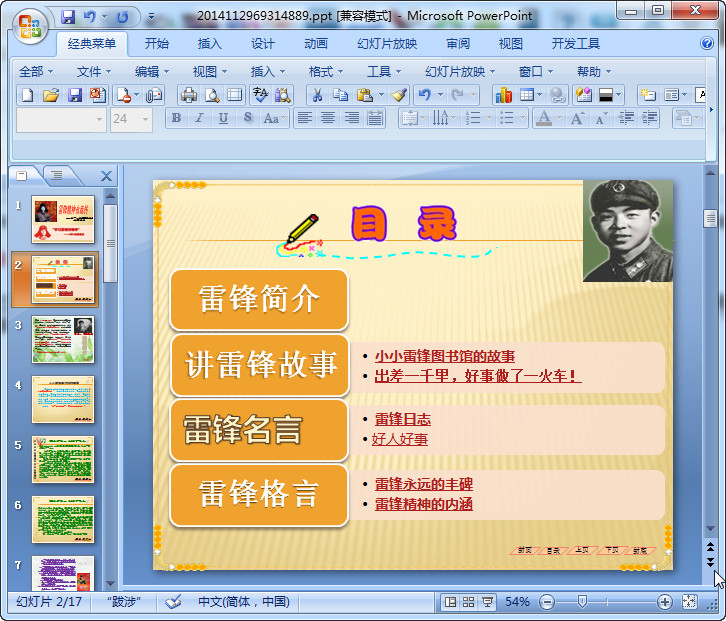Select slide 5 thumbnail
This screenshot has width=726, height=621.
63,459
